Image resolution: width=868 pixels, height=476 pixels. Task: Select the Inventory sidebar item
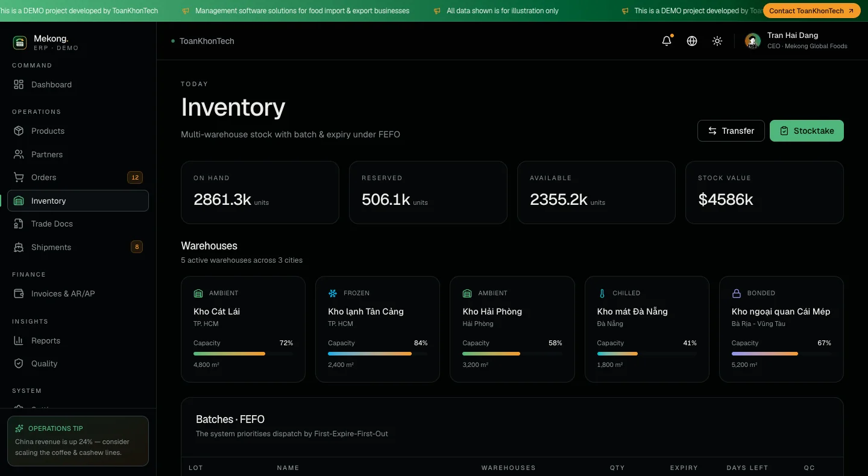point(78,201)
